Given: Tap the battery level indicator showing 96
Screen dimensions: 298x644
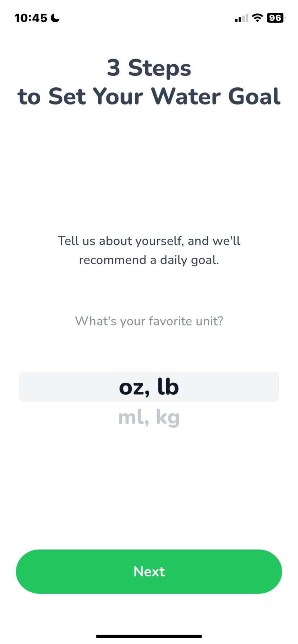Looking at the screenshot, I should [x=276, y=18].
